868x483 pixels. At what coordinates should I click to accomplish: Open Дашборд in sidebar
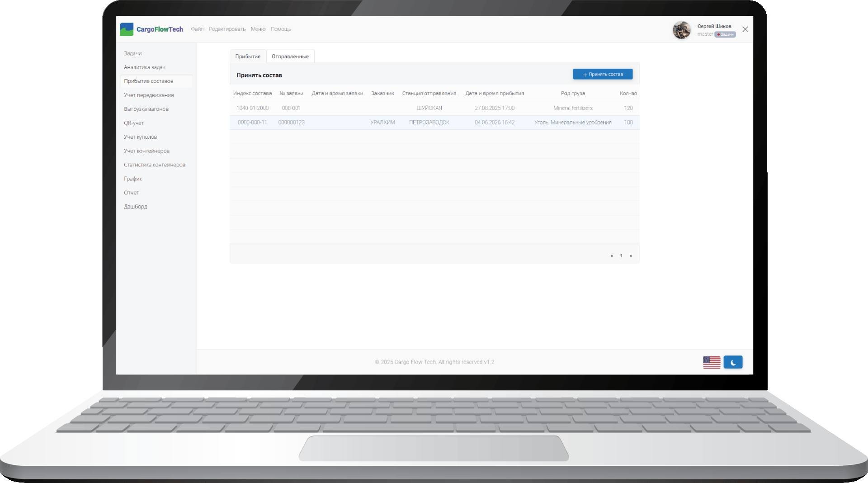135,207
